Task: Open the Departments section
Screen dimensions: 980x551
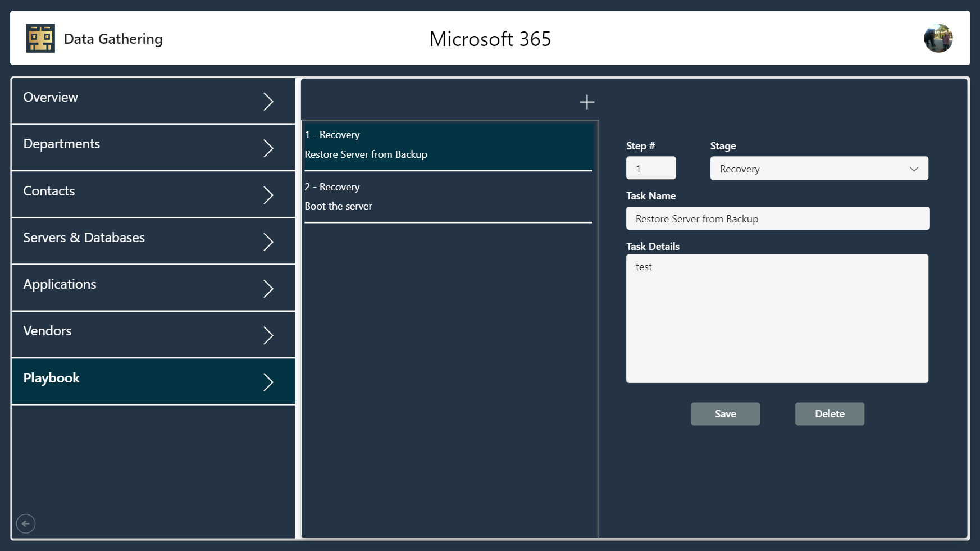Action: point(153,148)
